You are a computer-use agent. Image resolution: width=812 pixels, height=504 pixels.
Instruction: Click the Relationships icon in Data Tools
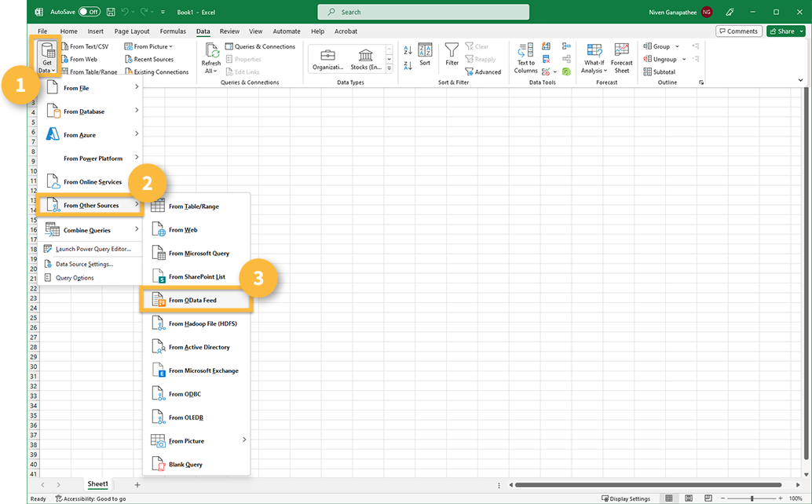[x=566, y=59]
